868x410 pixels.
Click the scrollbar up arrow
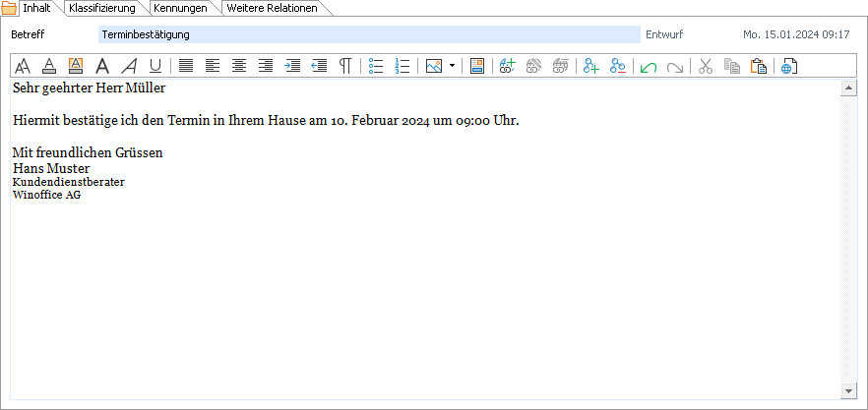[x=848, y=88]
